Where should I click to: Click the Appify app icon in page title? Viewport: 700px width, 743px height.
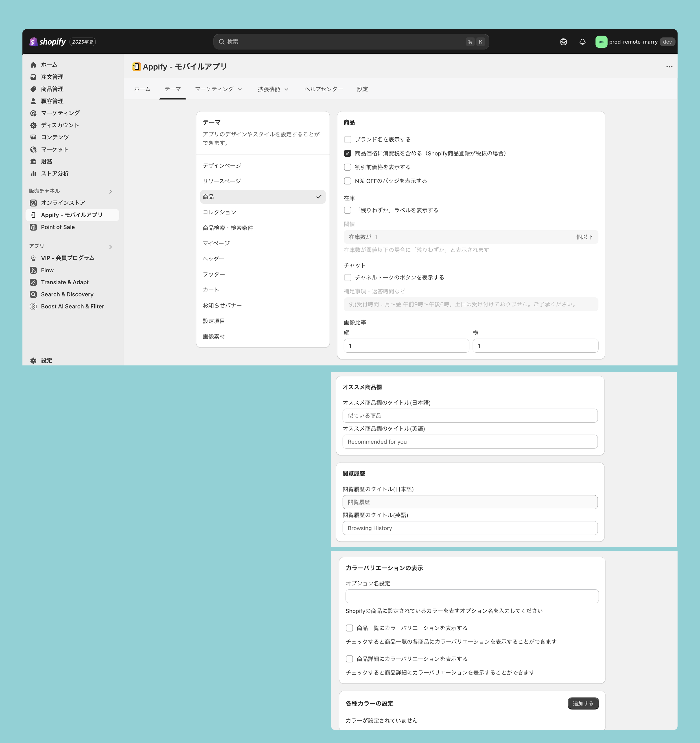[x=136, y=67]
